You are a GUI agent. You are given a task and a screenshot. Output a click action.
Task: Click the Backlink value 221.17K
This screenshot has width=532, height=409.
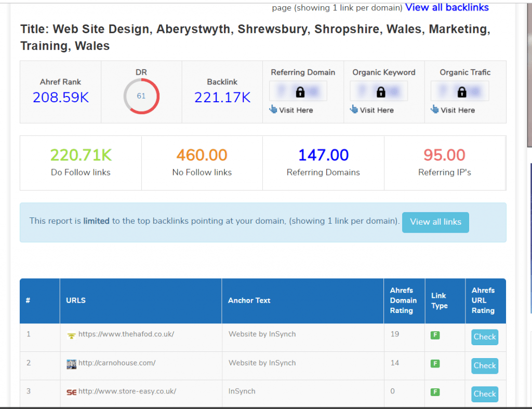click(x=222, y=98)
